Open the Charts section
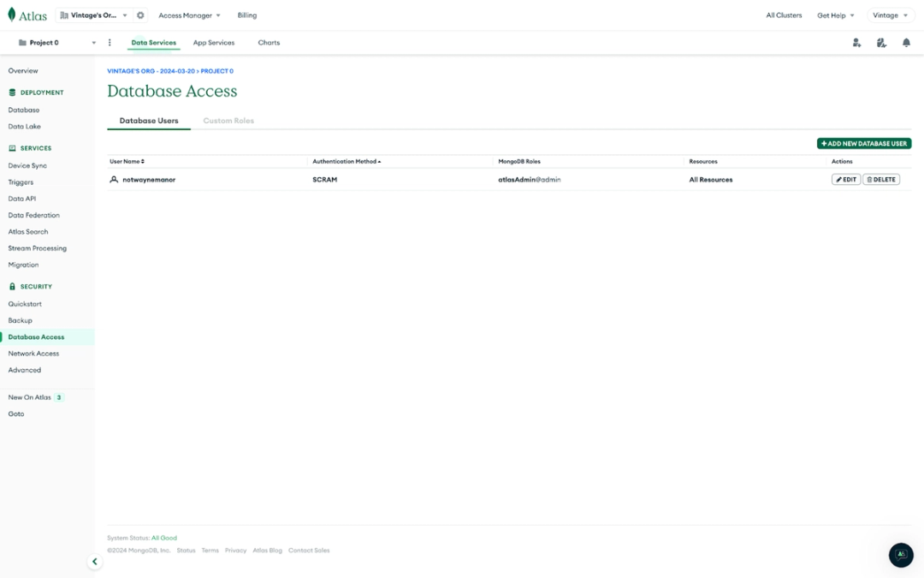Screen dimensions: 924x578 268,42
